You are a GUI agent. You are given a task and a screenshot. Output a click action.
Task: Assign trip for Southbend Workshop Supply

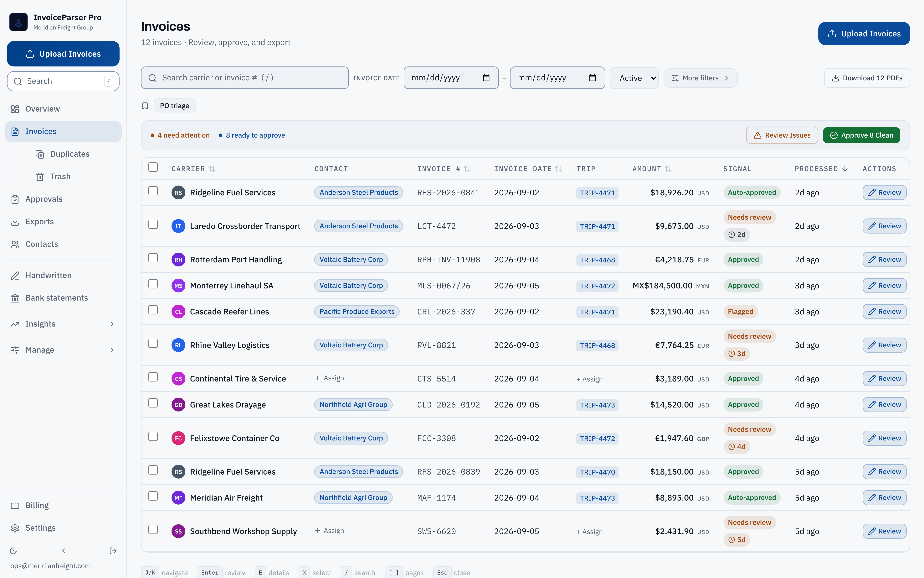[589, 532]
